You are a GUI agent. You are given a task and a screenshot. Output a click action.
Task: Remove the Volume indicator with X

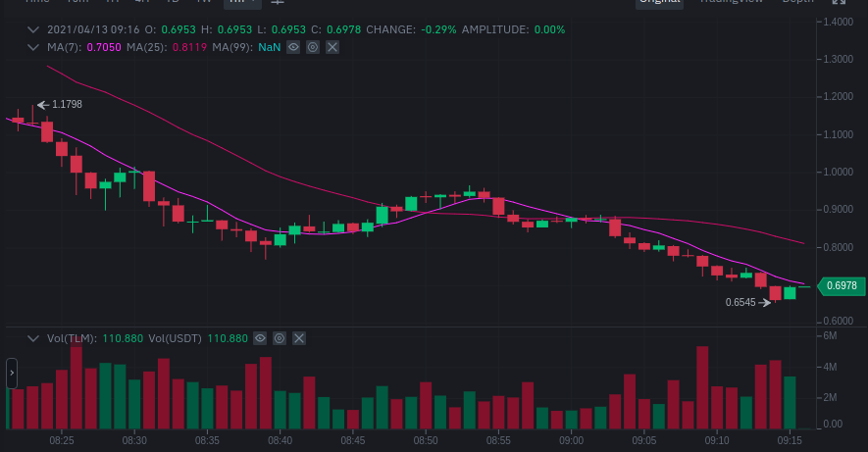299,338
